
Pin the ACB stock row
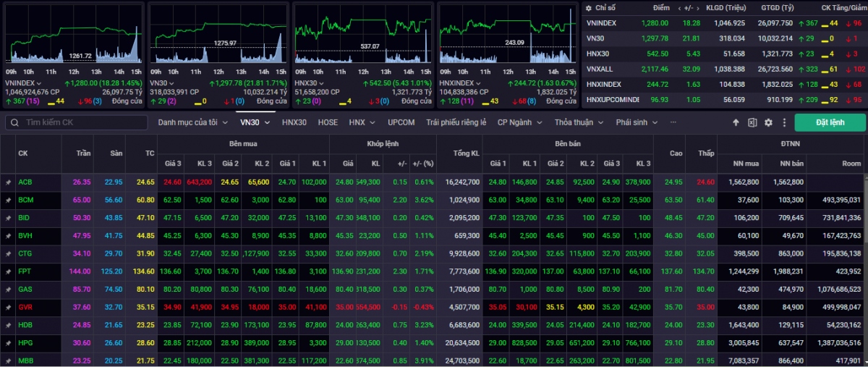(x=9, y=182)
